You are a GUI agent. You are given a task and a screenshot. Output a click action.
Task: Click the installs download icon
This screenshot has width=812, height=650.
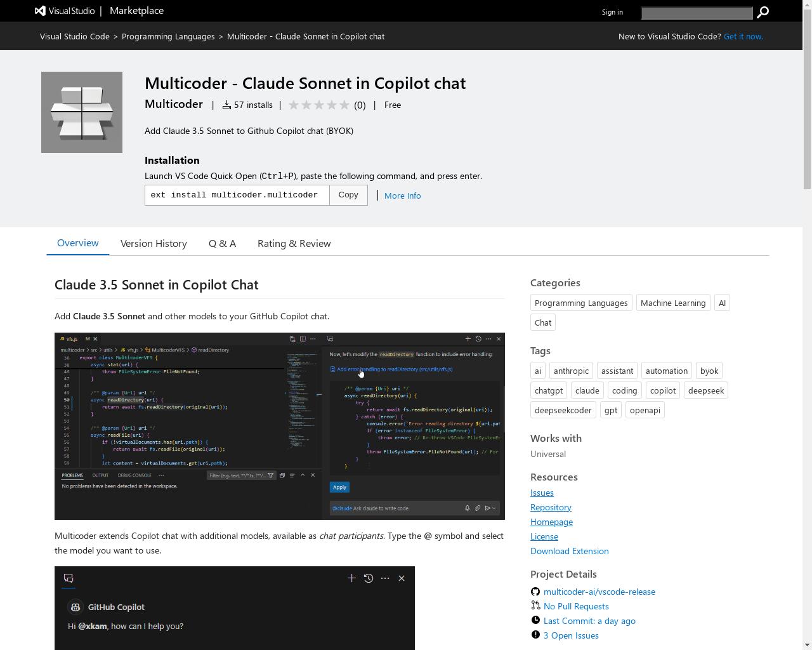tap(226, 105)
